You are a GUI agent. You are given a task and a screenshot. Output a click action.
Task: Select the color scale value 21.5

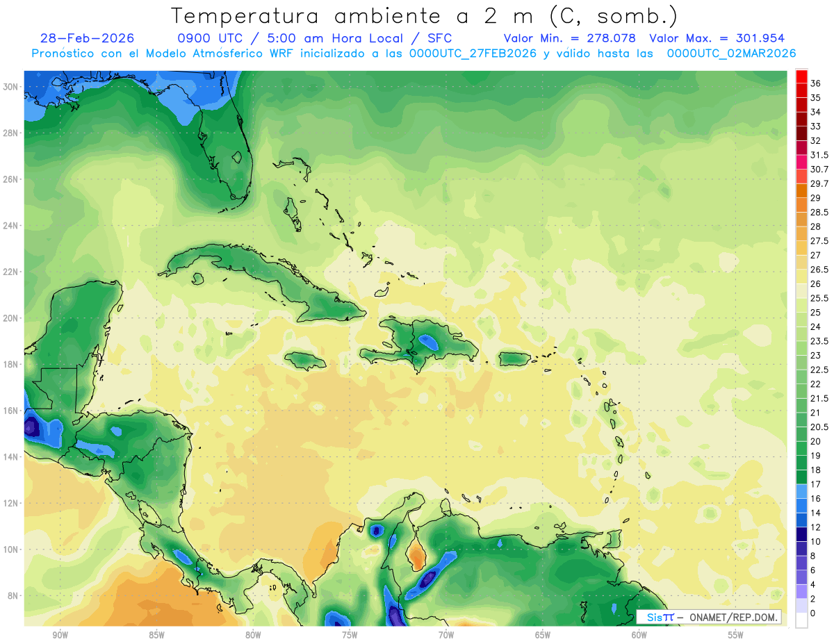[819, 398]
